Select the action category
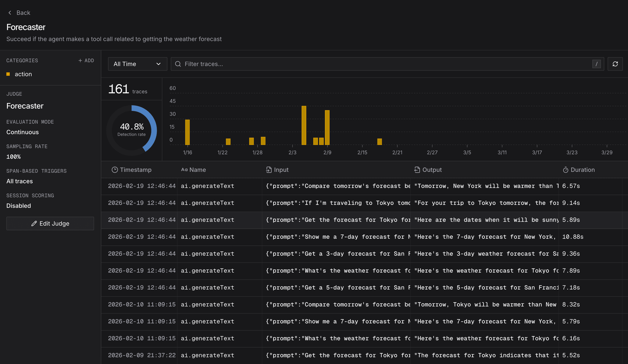Image resolution: width=628 pixels, height=364 pixels. click(23, 74)
